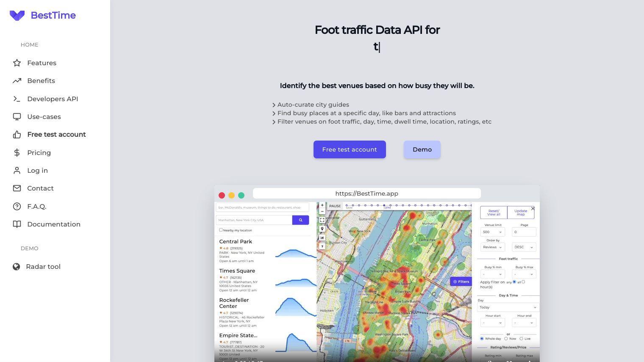Click the venue keyword search field
Screen dimensions: 644x362
click(x=262, y=207)
